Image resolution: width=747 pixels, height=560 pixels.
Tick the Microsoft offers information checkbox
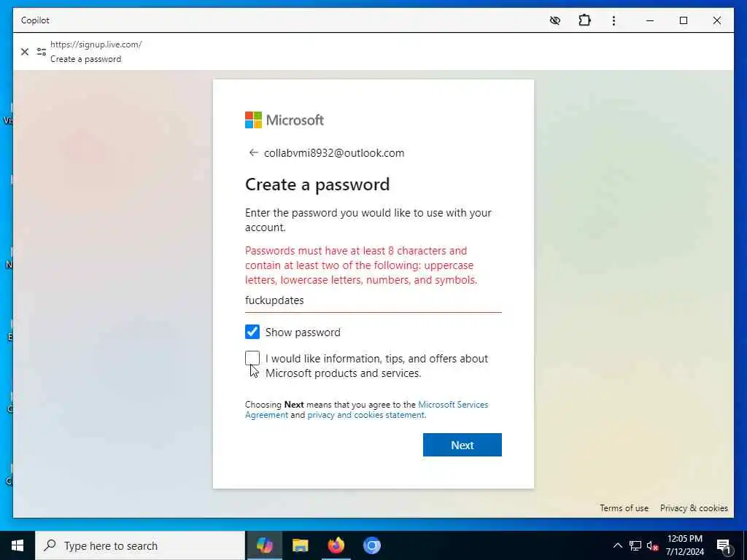pyautogui.click(x=252, y=357)
